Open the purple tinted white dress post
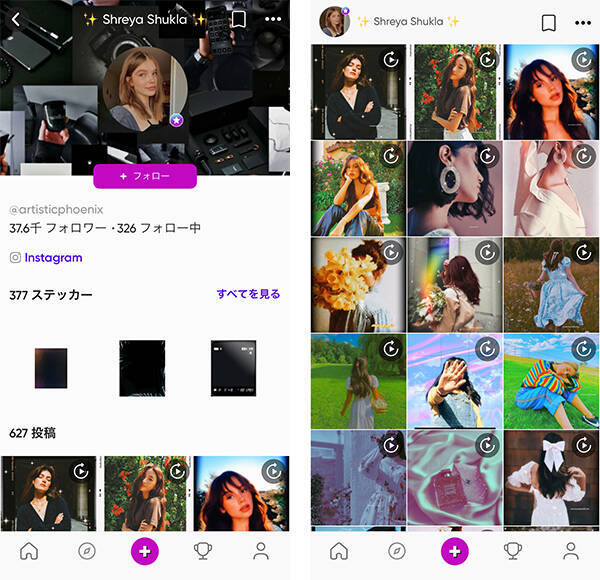Screen dimensions: 600x580 359,477
